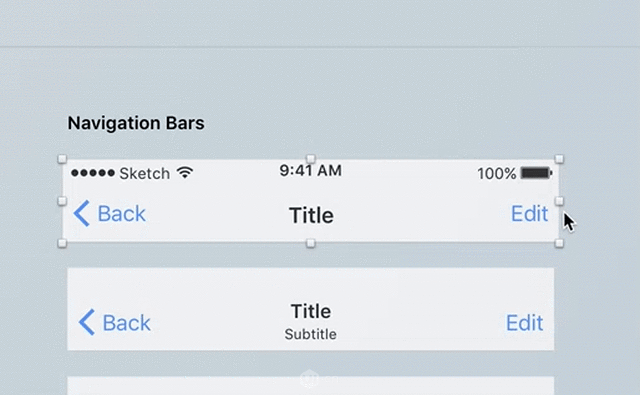This screenshot has height=395, width=640.
Task: Click Edit in the Subtitle navigation bar
Action: 524,323
